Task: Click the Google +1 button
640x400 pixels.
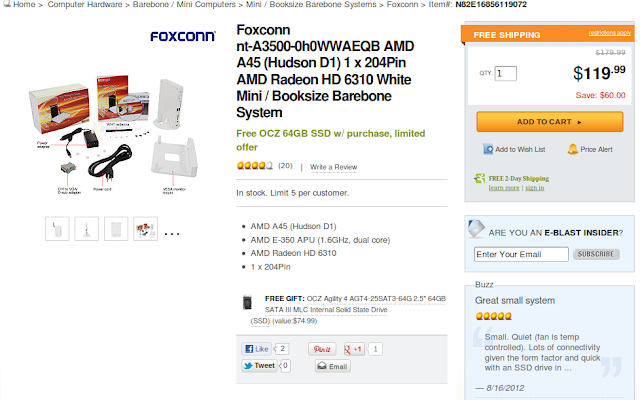Action: pyautogui.click(x=354, y=349)
